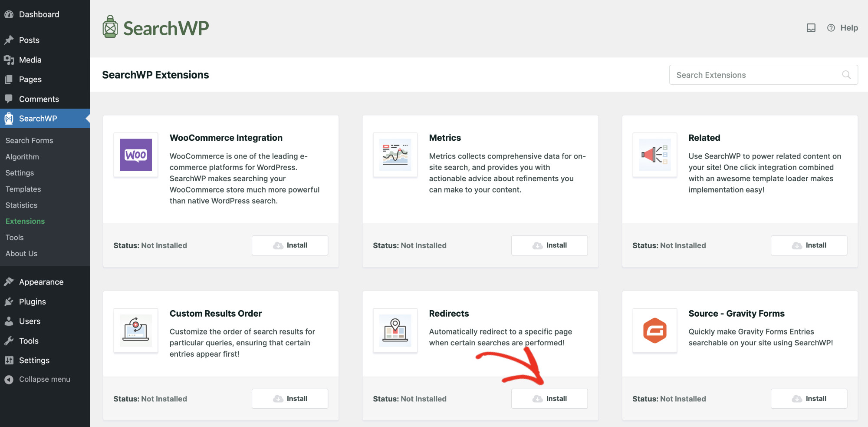Open the About Us page
868x427 pixels.
[x=21, y=253]
